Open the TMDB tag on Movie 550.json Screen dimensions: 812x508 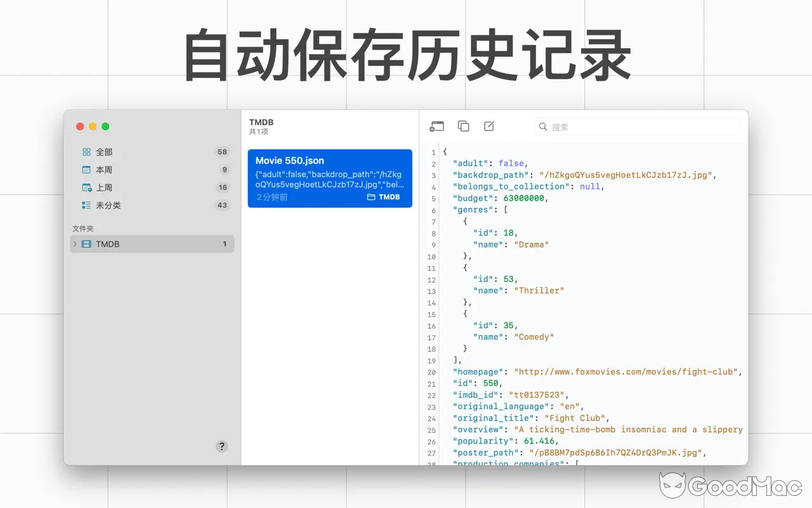[x=383, y=197]
